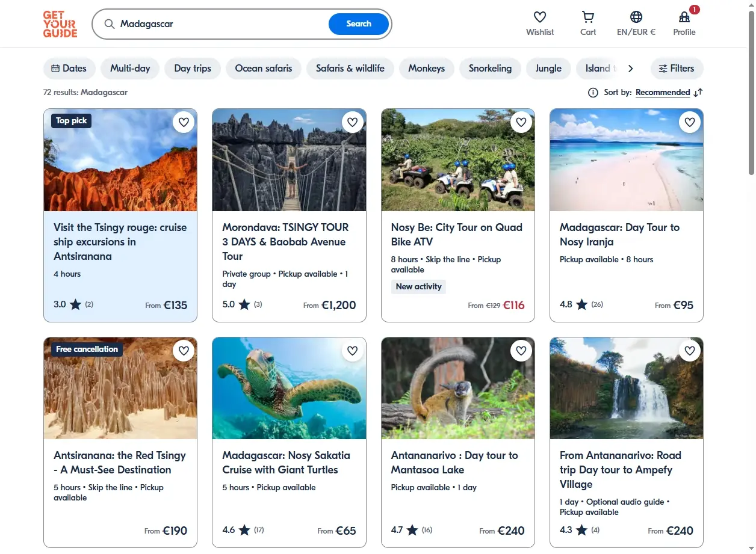Wishlist Antsiranana Red Tsingy card
The width and height of the screenshot is (756, 554).
tap(184, 351)
